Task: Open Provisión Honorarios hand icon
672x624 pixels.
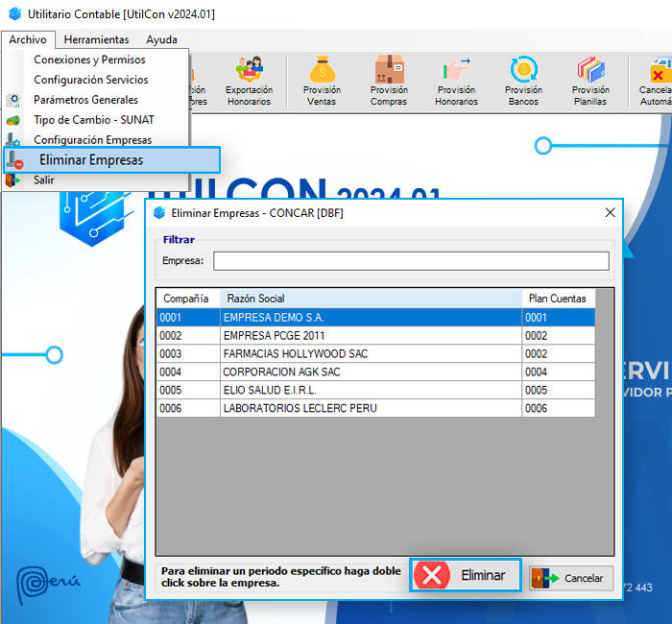Action: pyautogui.click(x=456, y=81)
